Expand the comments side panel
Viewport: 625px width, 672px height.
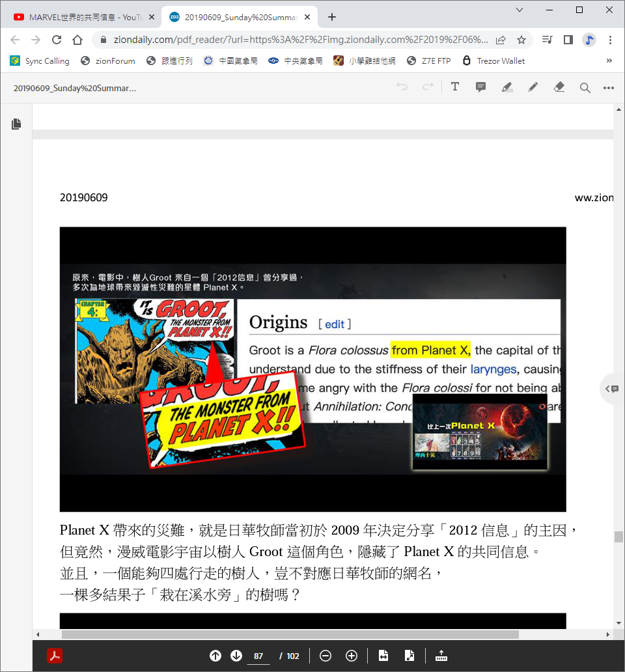612,389
